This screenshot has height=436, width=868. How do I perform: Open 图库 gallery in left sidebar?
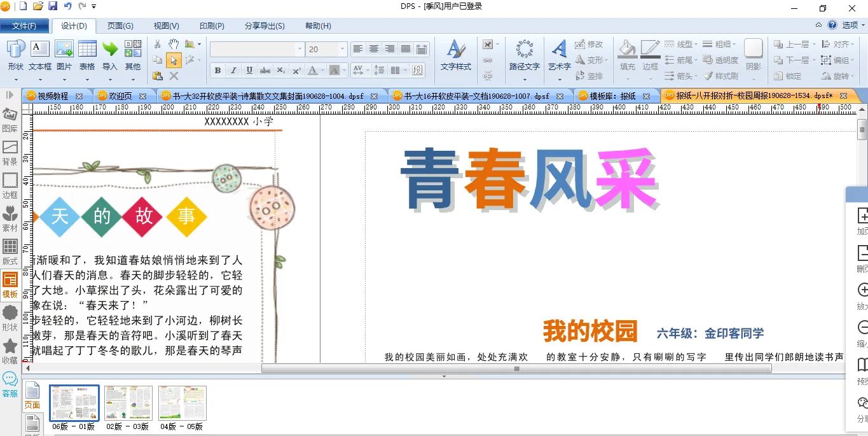pos(10,120)
